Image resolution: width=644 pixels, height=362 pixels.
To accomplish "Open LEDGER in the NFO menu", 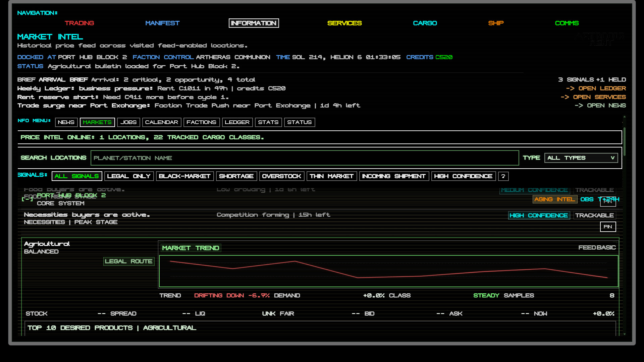I will (237, 122).
